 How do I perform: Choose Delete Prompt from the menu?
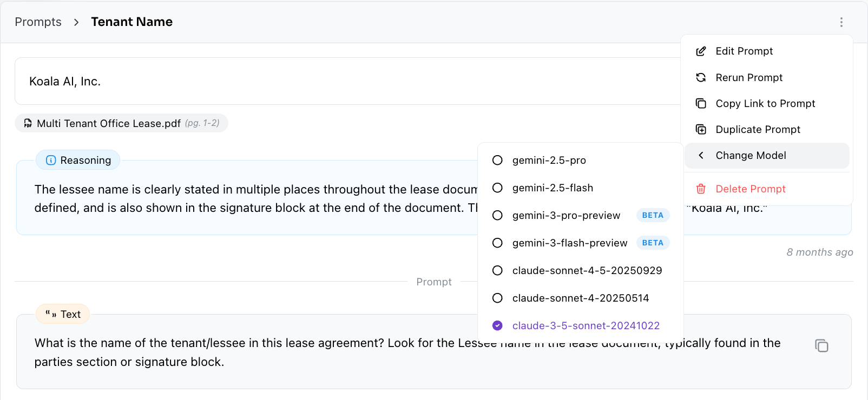pos(750,189)
